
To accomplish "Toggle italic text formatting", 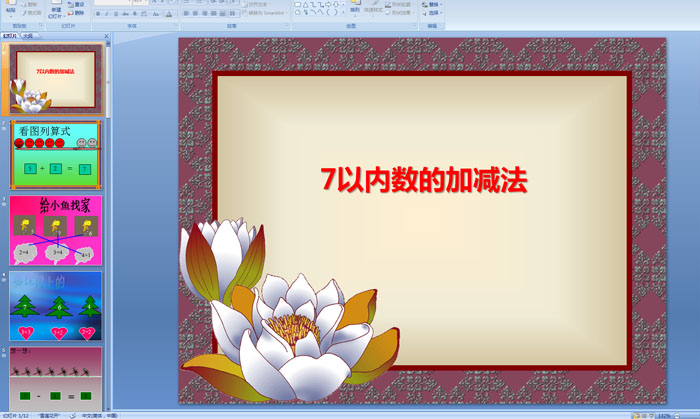I will pyautogui.click(x=107, y=14).
